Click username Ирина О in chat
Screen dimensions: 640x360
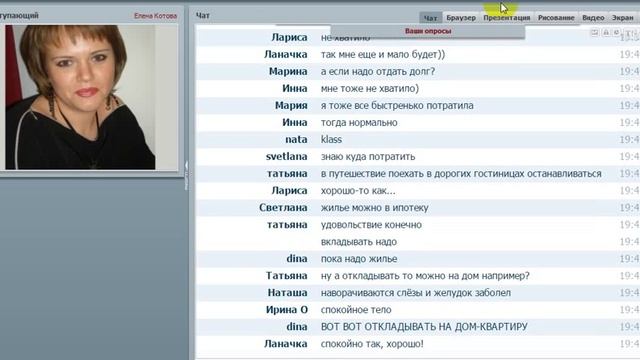click(287, 310)
